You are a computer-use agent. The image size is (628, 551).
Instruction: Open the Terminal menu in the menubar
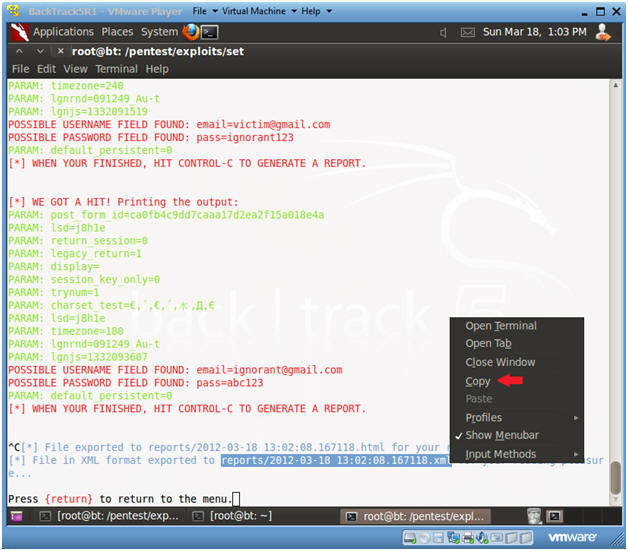[x=117, y=69]
